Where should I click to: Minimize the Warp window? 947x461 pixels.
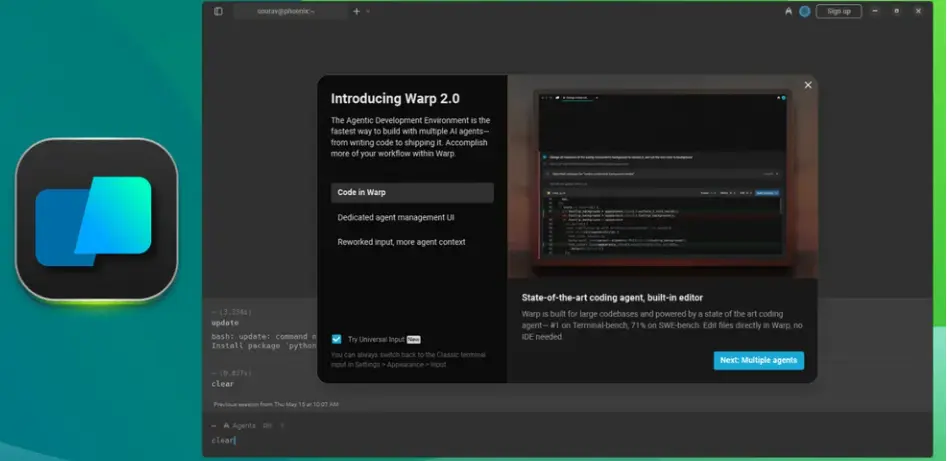[875, 11]
